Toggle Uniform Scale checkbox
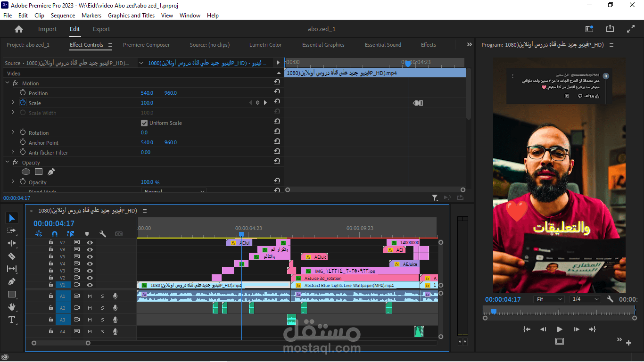This screenshot has width=644, height=362. tap(144, 123)
